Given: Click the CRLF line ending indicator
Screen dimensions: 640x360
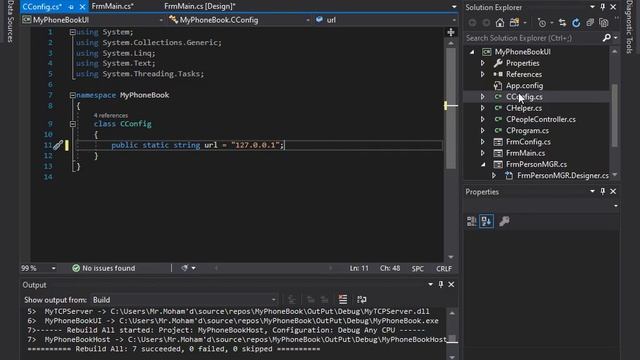Looking at the screenshot, I should tap(444, 269).
